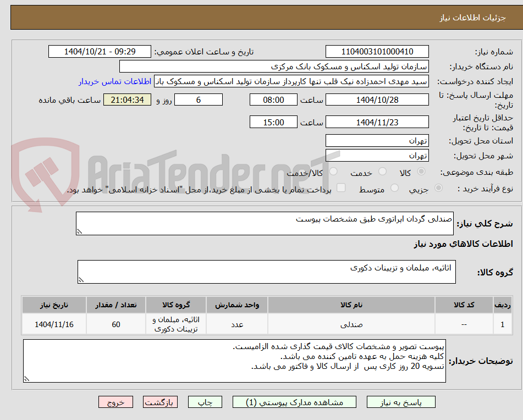Click the نام کالا column header
523x420 pixels.
click(351, 305)
